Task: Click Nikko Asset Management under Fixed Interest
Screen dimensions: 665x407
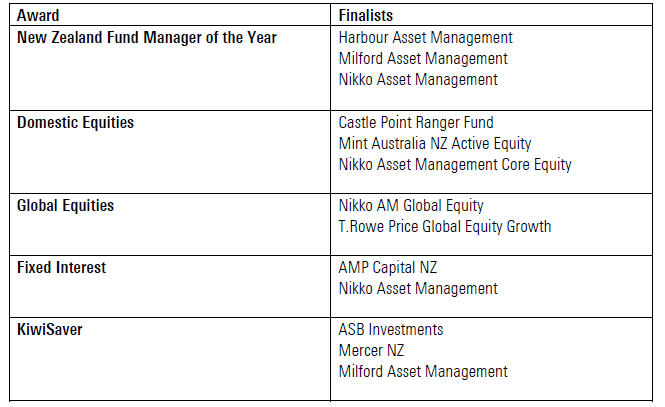Action: tap(418, 289)
